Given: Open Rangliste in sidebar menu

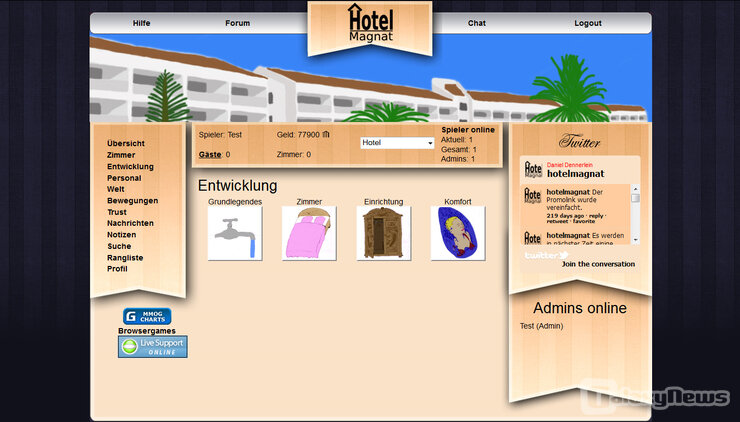Looking at the screenshot, I should pyautogui.click(x=125, y=258).
